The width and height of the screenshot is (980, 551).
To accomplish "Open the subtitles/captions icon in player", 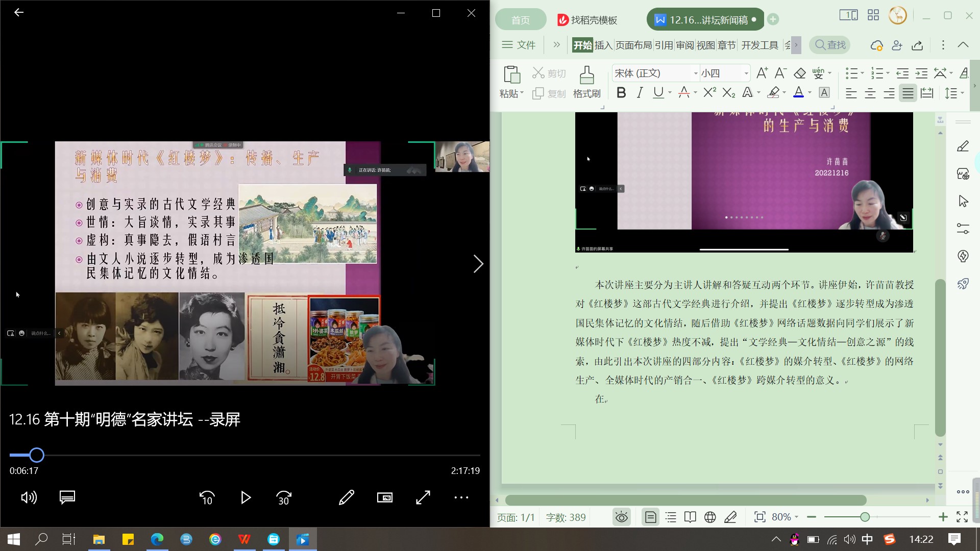I will 67,497.
